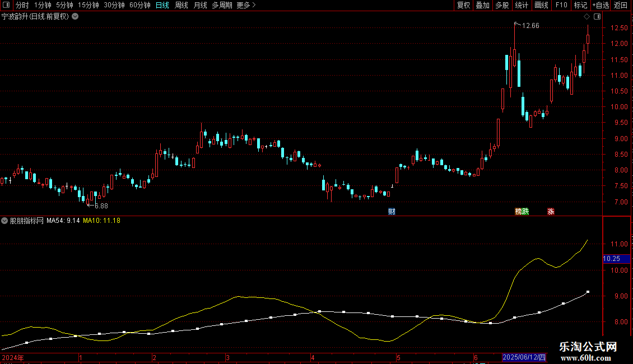The height and width of the screenshot is (364, 633).
Task: Click month 4 on the time axis
Action: click(313, 357)
